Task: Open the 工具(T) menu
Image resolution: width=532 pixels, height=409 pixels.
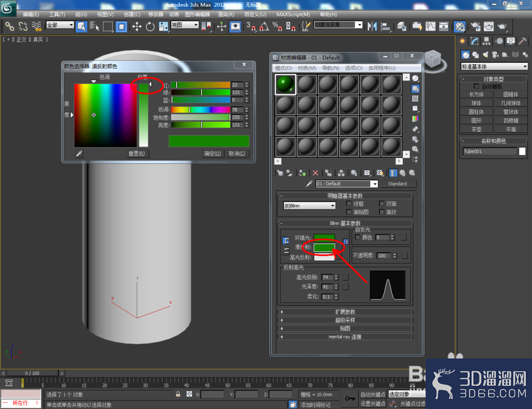Action: pyautogui.click(x=57, y=14)
